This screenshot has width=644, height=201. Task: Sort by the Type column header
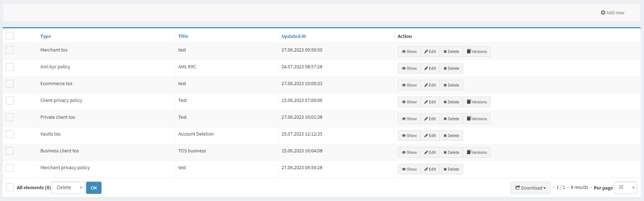click(46, 36)
